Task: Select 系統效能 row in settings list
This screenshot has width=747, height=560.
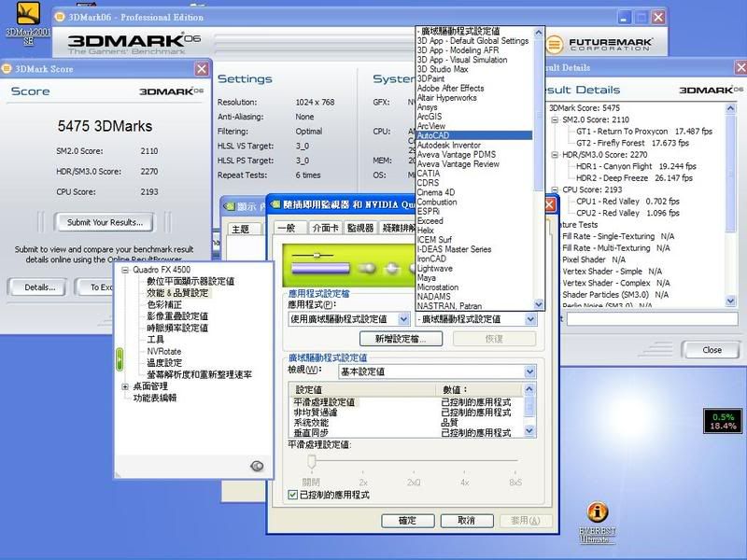Action: point(405,423)
